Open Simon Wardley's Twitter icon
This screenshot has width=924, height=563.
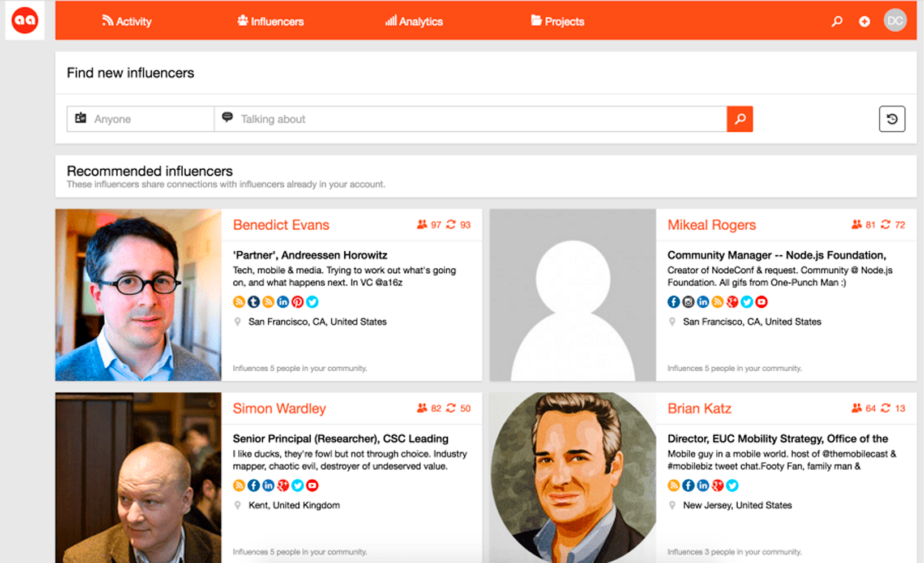[x=298, y=485]
